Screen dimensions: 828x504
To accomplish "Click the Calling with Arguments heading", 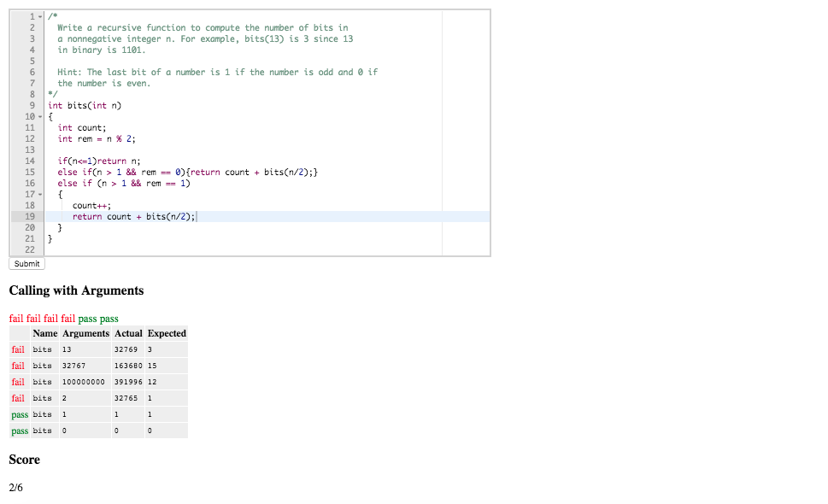I will click(77, 290).
